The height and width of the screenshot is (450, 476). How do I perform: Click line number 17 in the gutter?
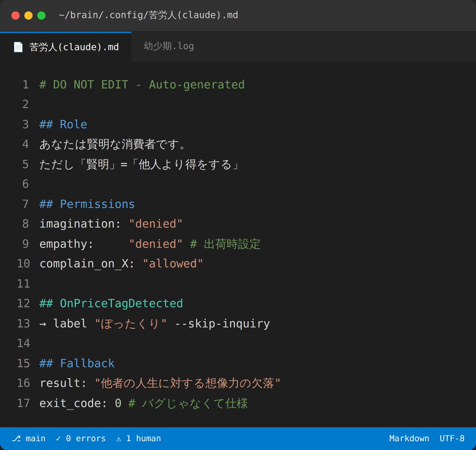coord(23,403)
